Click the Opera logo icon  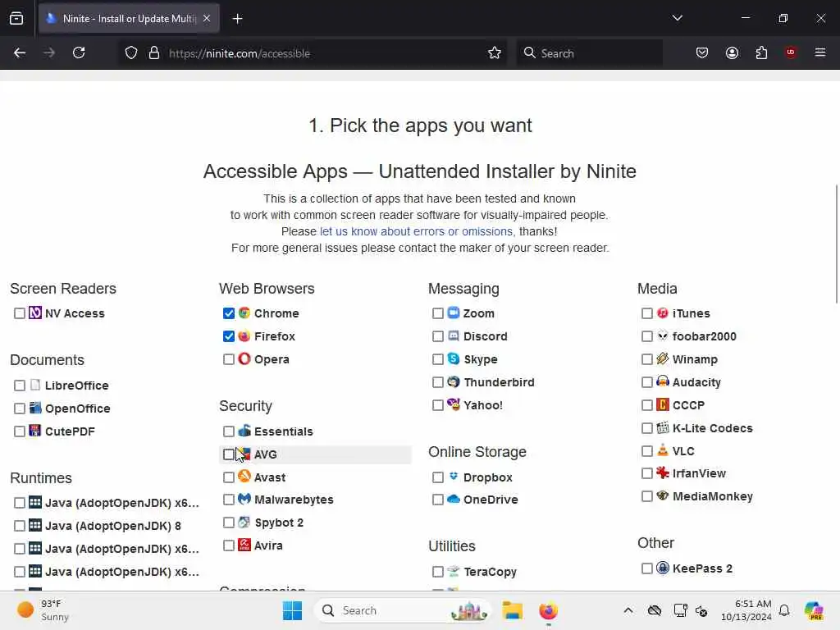click(244, 359)
